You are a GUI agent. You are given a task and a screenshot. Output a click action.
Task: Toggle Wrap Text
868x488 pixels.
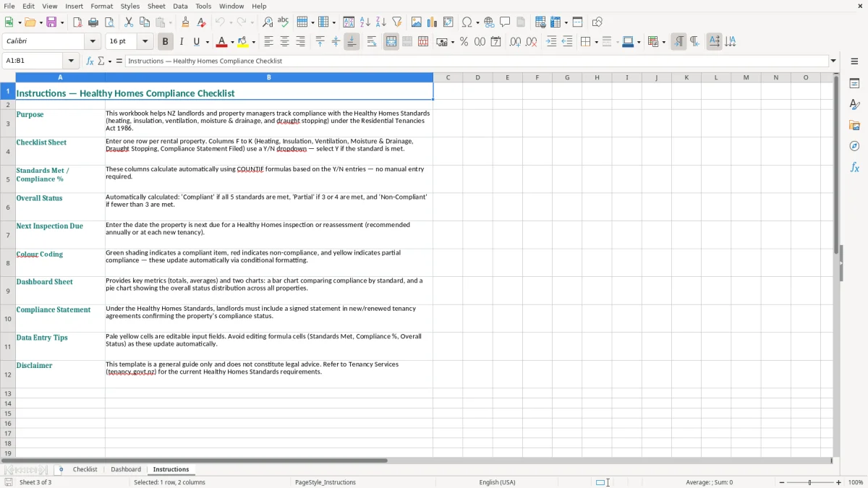click(x=372, y=42)
